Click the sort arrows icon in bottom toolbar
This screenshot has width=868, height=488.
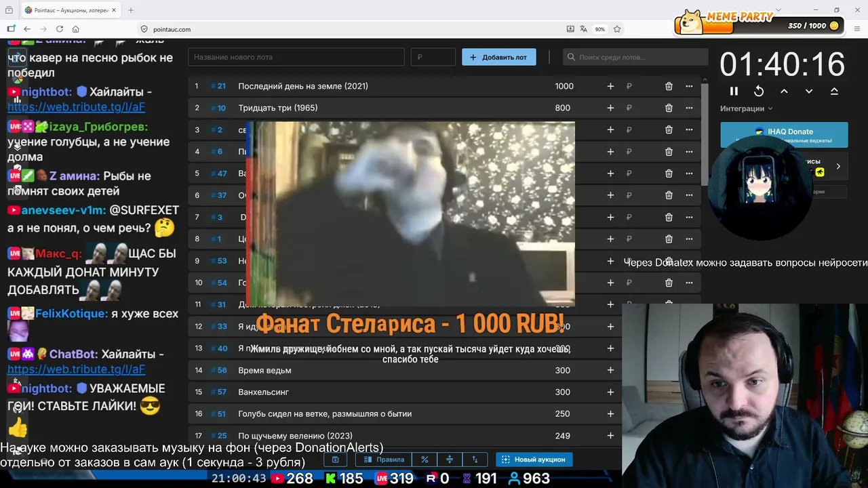click(475, 460)
